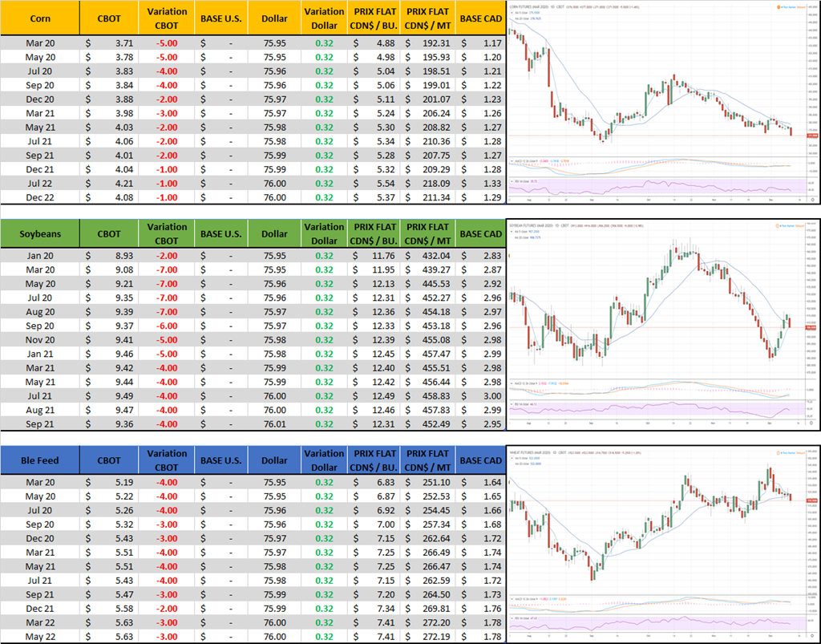Select the blue Ble Feed table header
Image resolution: width=821 pixels, height=644 pixels.
coord(40,460)
